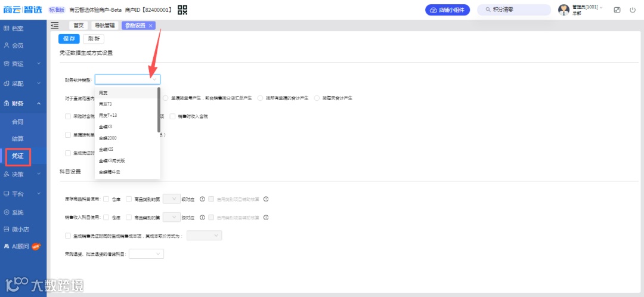Tick 商品类别 checkbox in 销售收入科目 row
This screenshot has height=297, width=644.
[129, 217]
